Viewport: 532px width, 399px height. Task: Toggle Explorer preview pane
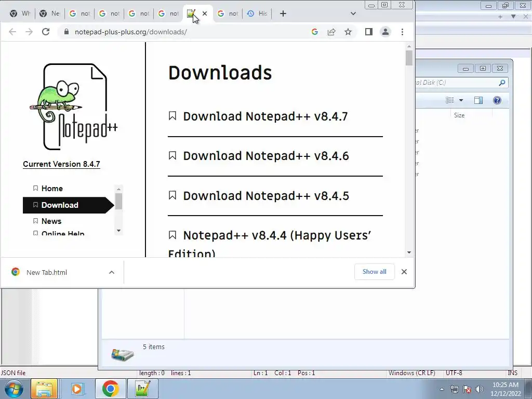click(x=478, y=100)
